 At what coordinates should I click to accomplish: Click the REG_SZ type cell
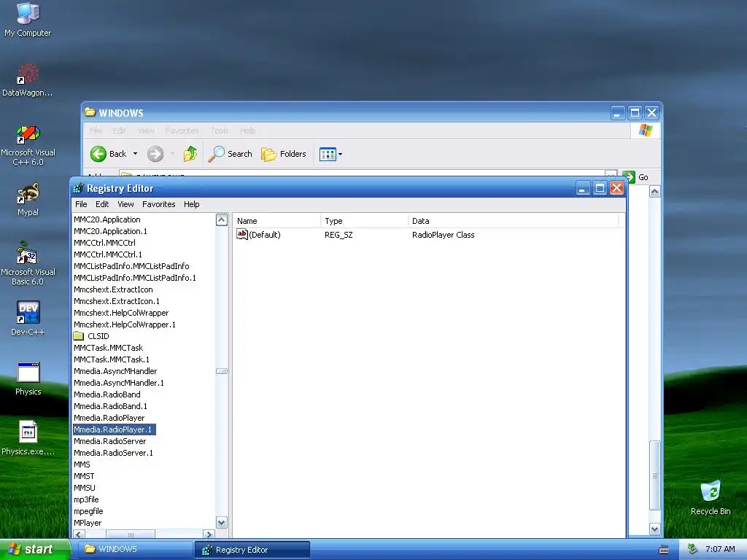coord(338,235)
